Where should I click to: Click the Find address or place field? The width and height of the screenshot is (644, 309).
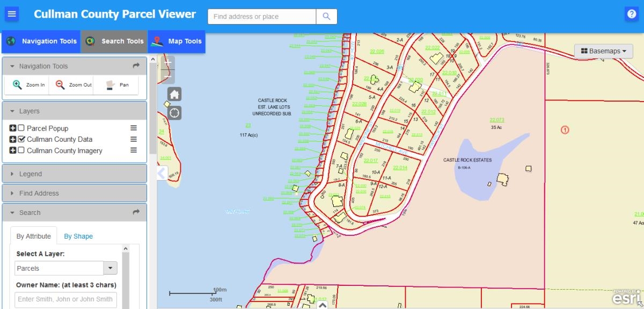pyautogui.click(x=261, y=17)
